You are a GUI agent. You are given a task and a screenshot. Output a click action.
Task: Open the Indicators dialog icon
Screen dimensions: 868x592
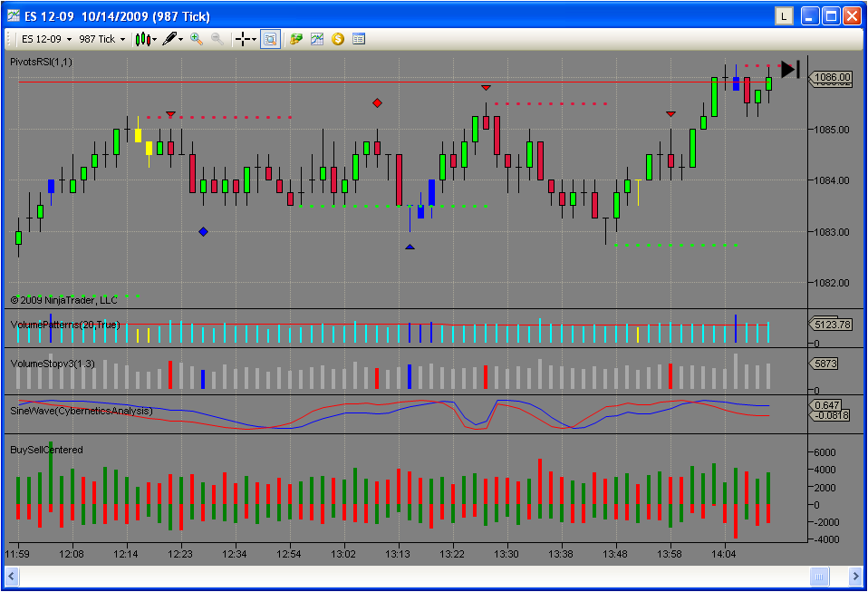(x=316, y=39)
